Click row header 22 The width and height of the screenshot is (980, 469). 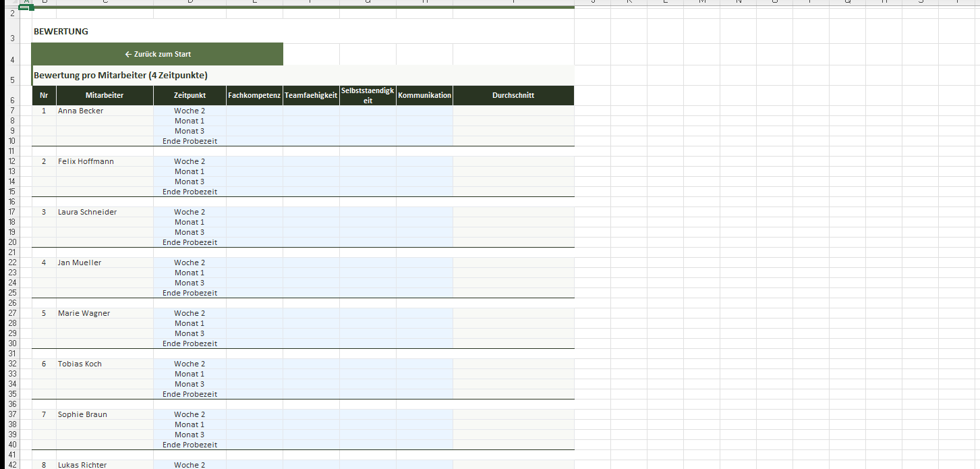pyautogui.click(x=12, y=263)
